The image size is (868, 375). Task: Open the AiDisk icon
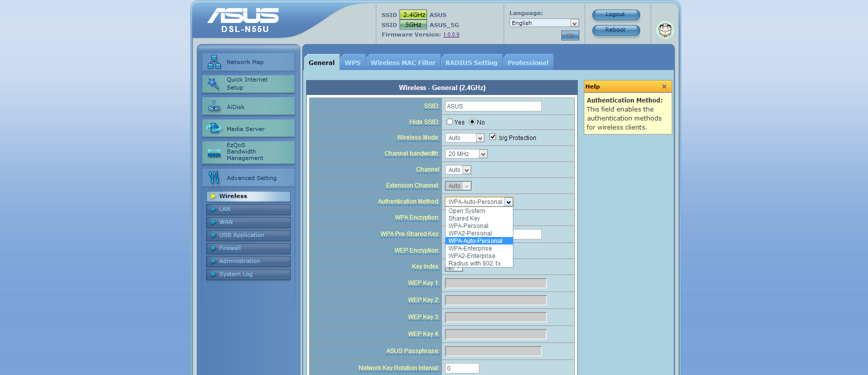(214, 106)
